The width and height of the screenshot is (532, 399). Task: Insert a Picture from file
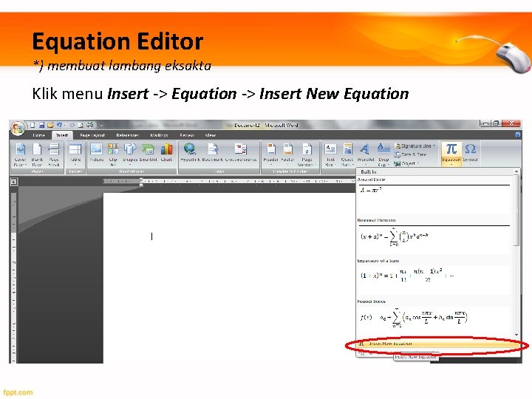96,152
